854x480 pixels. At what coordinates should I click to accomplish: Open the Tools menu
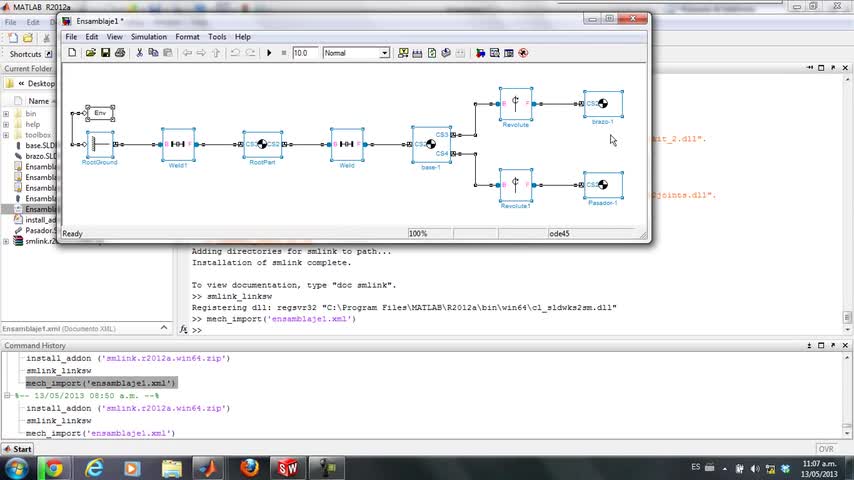(217, 37)
